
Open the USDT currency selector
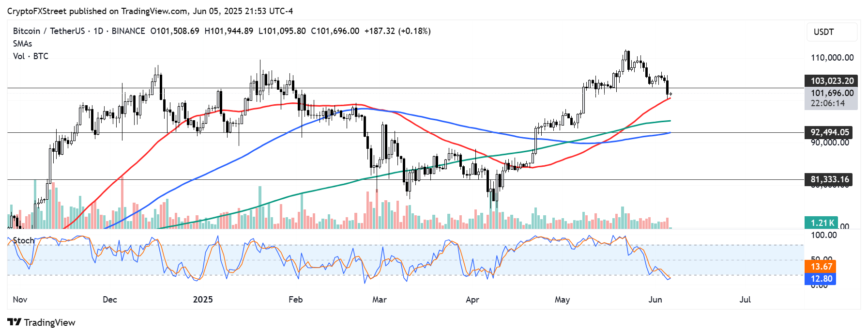click(831, 32)
